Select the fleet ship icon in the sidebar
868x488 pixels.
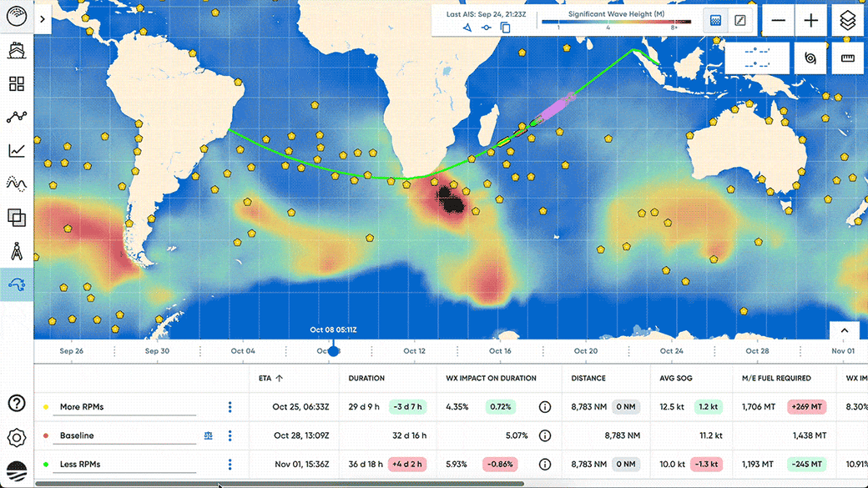17,50
